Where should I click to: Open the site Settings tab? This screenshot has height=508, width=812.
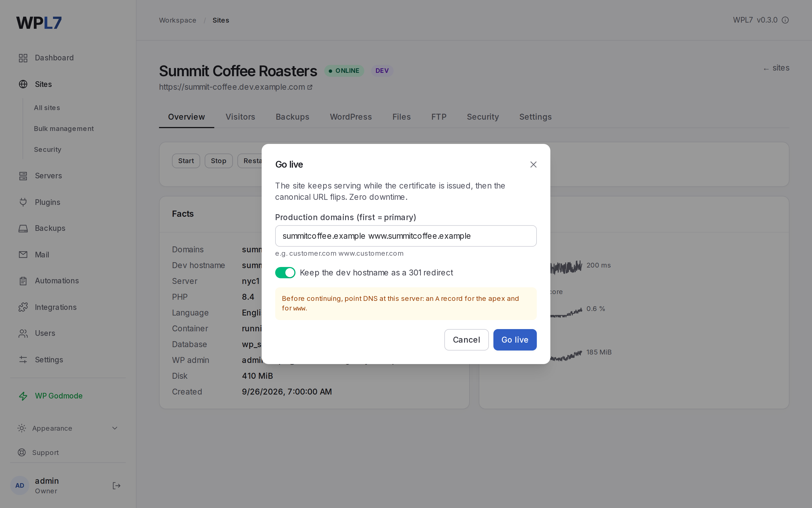(x=535, y=117)
